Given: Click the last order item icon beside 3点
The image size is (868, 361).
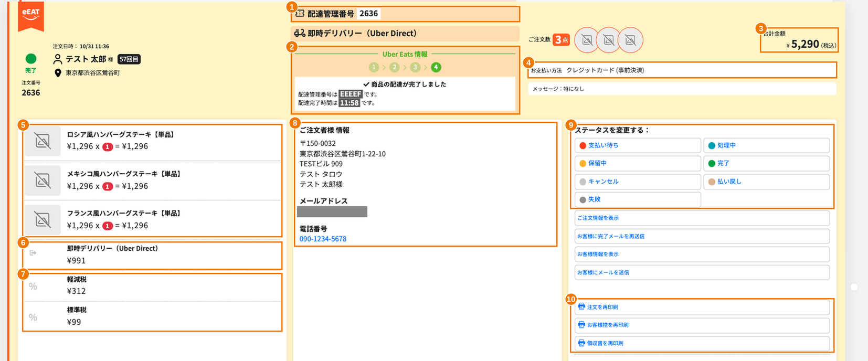Looking at the screenshot, I should [x=630, y=40].
